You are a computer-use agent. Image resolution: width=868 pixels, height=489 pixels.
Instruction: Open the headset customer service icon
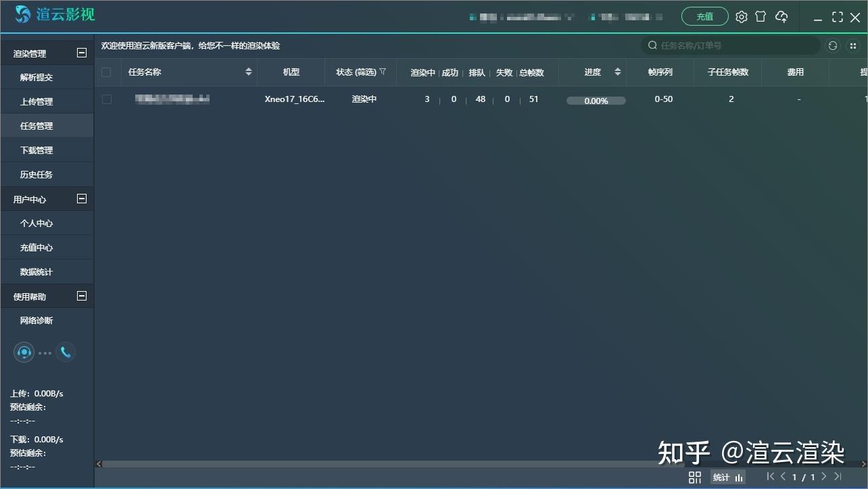point(24,352)
